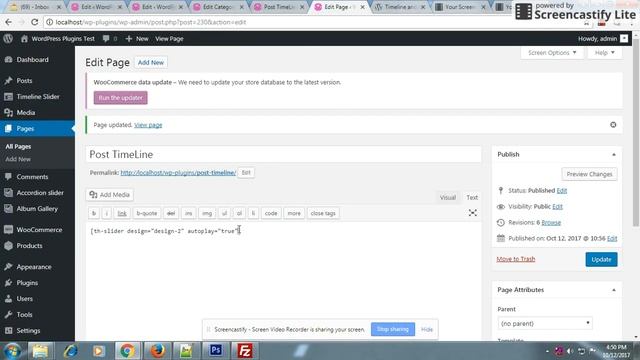
Task: Open the Parent page dropdown
Action: [x=545, y=323]
